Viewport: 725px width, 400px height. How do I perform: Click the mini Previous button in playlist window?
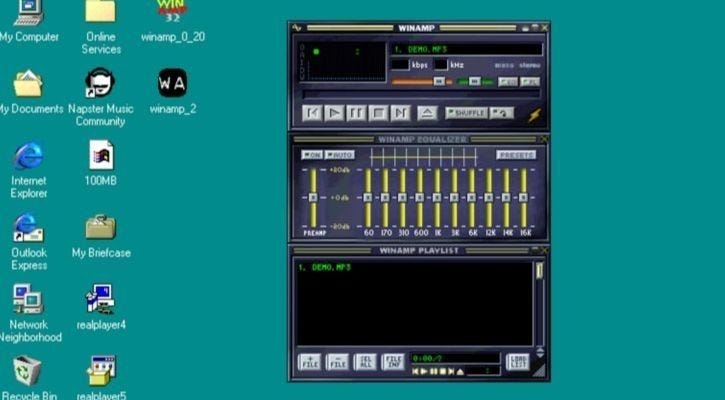[415, 371]
